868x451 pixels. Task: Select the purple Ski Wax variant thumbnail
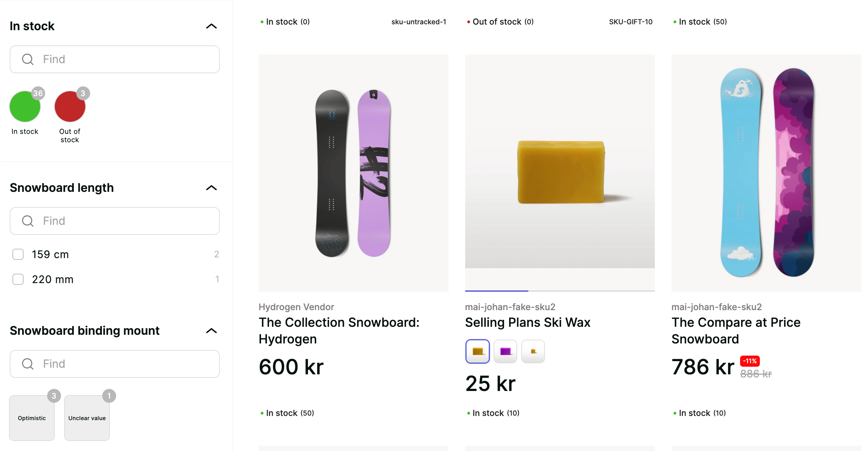(505, 351)
